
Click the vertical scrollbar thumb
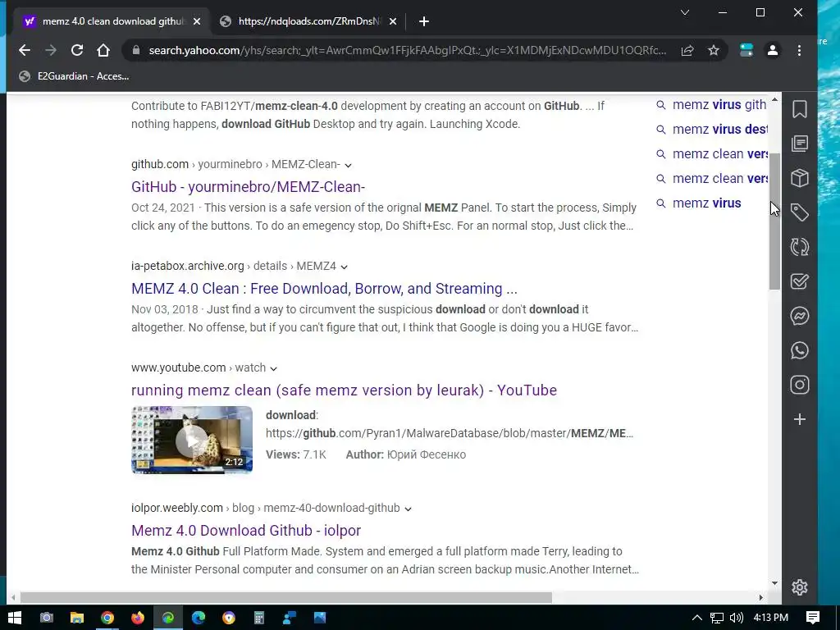774,221
